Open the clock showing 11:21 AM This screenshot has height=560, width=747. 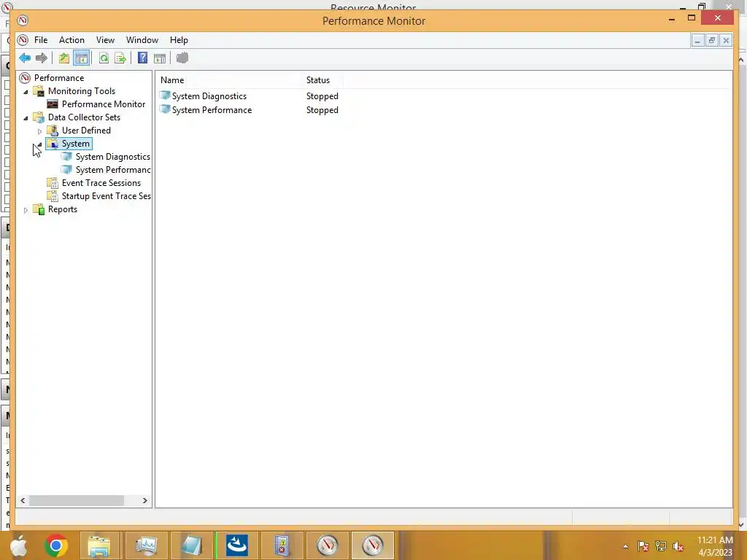tap(715, 546)
